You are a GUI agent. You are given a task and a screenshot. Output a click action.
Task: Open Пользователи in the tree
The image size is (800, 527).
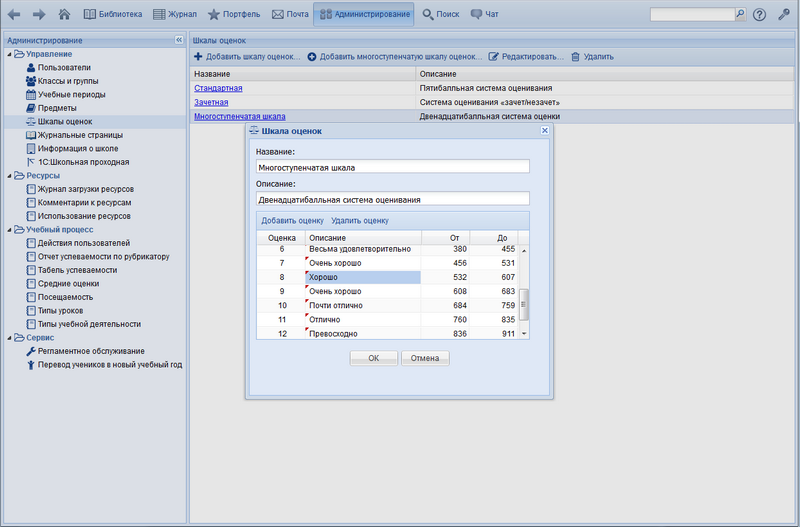pyautogui.click(x=64, y=67)
